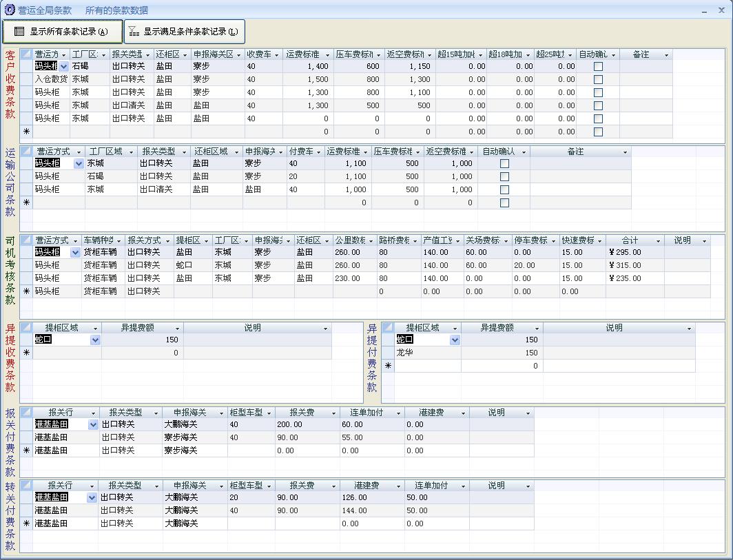The height and width of the screenshot is (560, 733).
Task: Select the 200.00 报关费 cell
Action: [307, 424]
